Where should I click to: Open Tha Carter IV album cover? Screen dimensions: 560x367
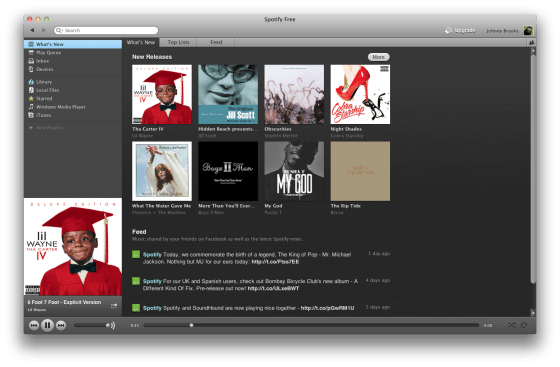point(162,95)
